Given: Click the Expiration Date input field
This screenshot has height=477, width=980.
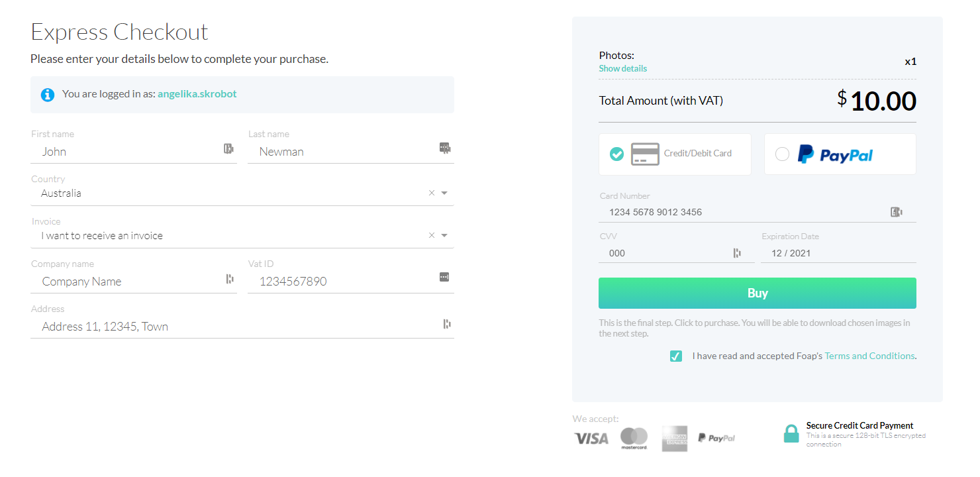Looking at the screenshot, I should tap(838, 253).
